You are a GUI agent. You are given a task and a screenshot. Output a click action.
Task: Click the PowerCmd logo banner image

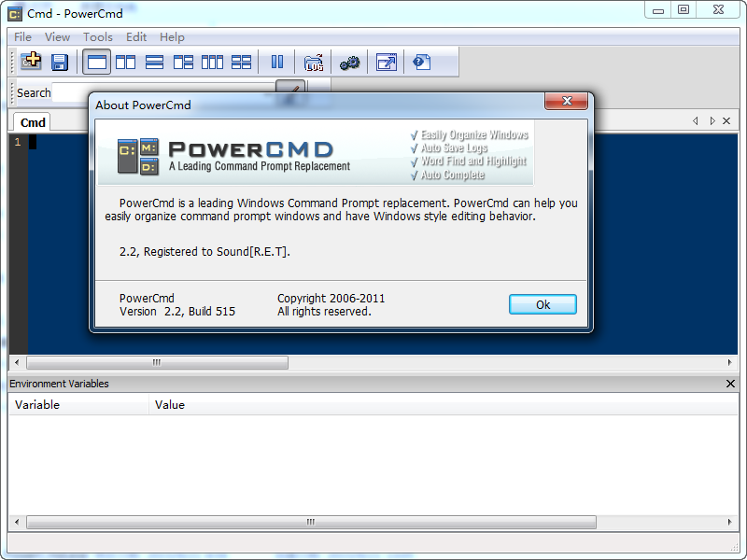[316, 152]
